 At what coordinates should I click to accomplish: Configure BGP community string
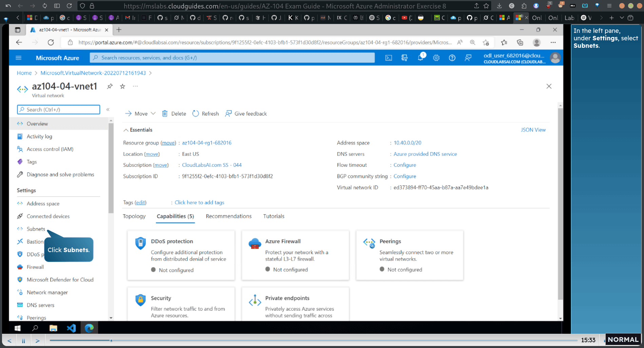tap(405, 176)
